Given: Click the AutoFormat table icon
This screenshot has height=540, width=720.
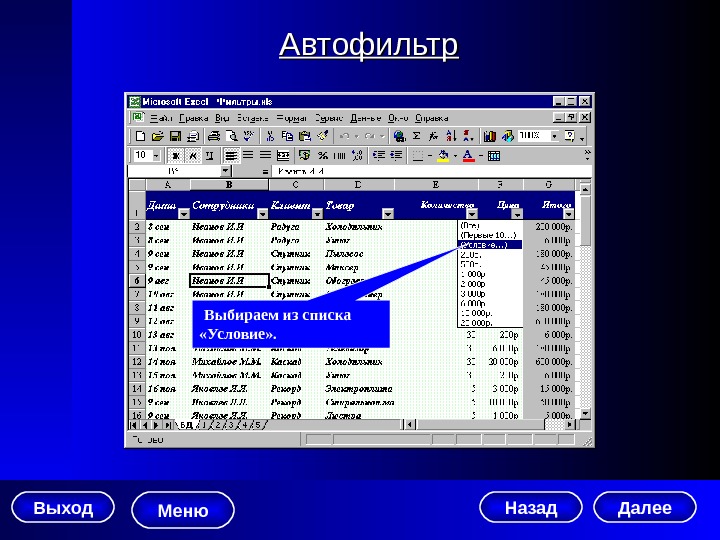Looking at the screenshot, I should [494, 156].
